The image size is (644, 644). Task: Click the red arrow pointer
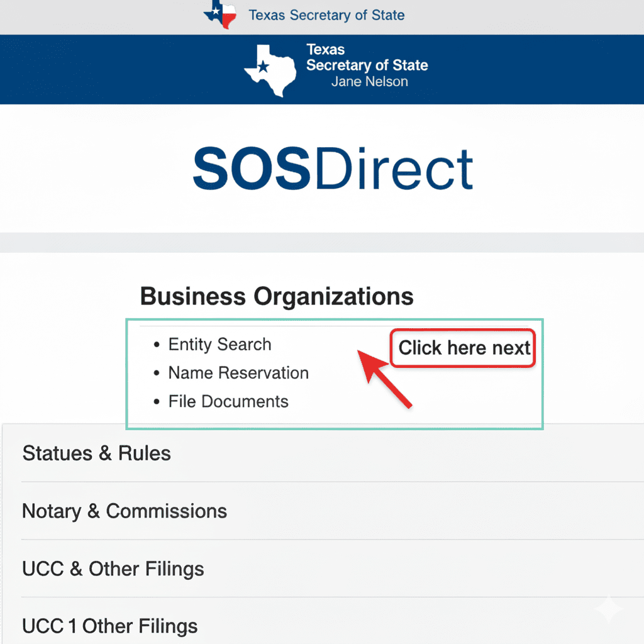tap(385, 379)
